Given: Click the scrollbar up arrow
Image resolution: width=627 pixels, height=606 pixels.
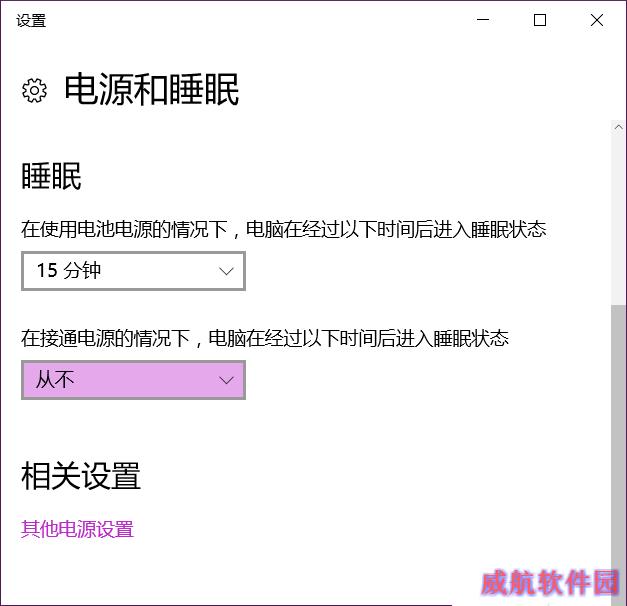Looking at the screenshot, I should (618, 128).
